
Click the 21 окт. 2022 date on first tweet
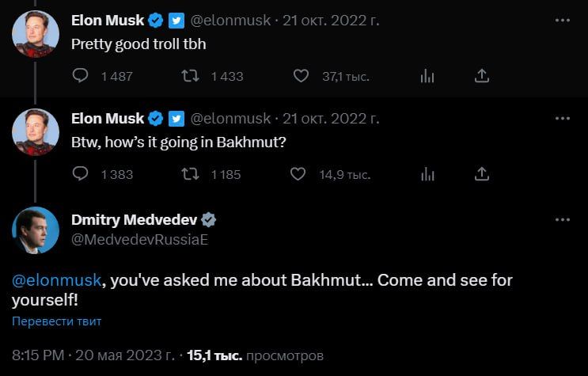(x=331, y=20)
